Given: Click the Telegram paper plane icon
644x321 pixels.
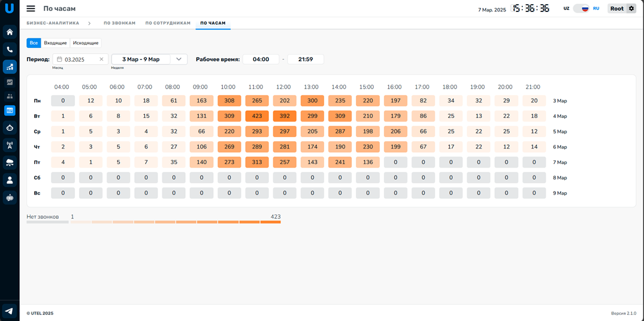Looking at the screenshot, I should click(x=10, y=310).
